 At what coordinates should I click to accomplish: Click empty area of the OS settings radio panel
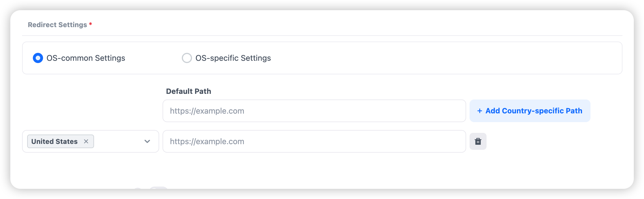click(x=425, y=58)
